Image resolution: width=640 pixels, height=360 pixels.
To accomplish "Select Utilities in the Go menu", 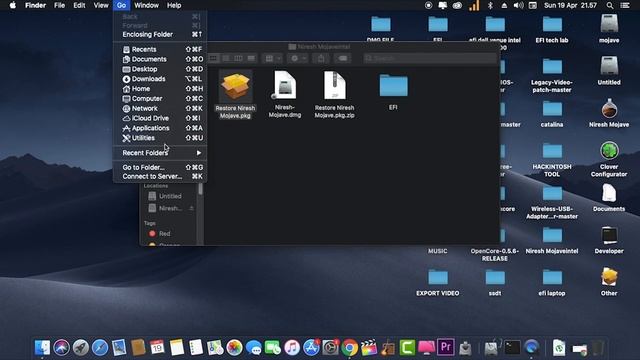I will click(x=160, y=138).
